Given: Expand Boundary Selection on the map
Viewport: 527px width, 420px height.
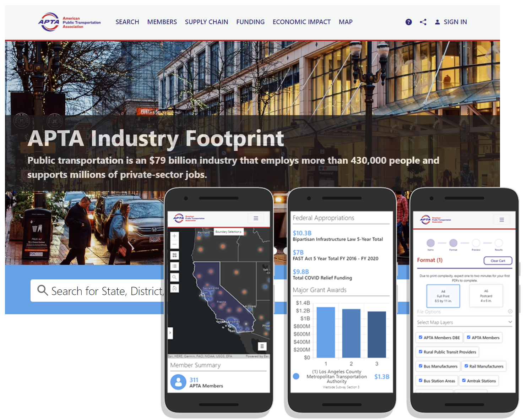Looking at the screenshot, I should point(228,232).
